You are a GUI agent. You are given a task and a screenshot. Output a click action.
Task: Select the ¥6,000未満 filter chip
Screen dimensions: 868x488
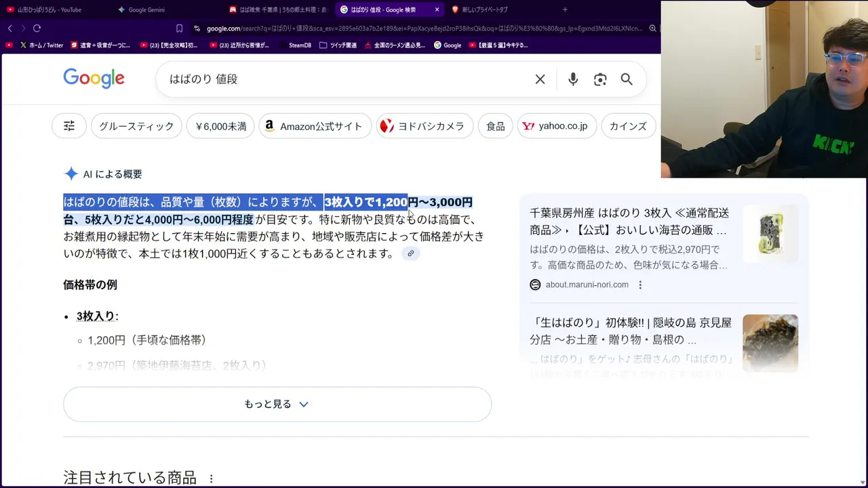[220, 126]
